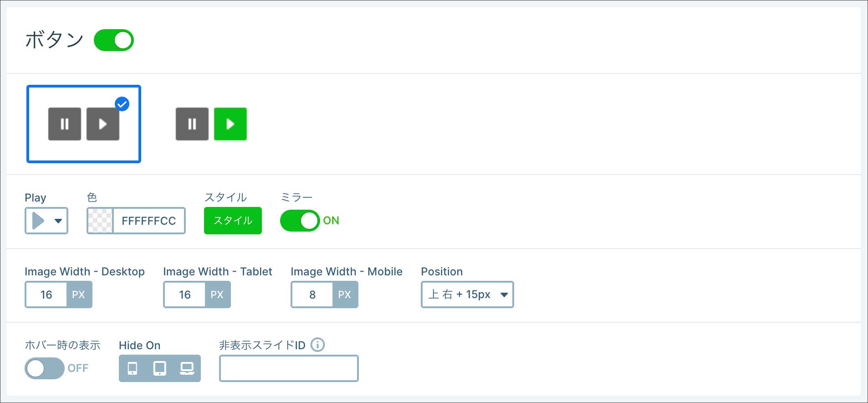The width and height of the screenshot is (868, 403).
Task: Open the Play icon dropdown
Action: pos(46,221)
